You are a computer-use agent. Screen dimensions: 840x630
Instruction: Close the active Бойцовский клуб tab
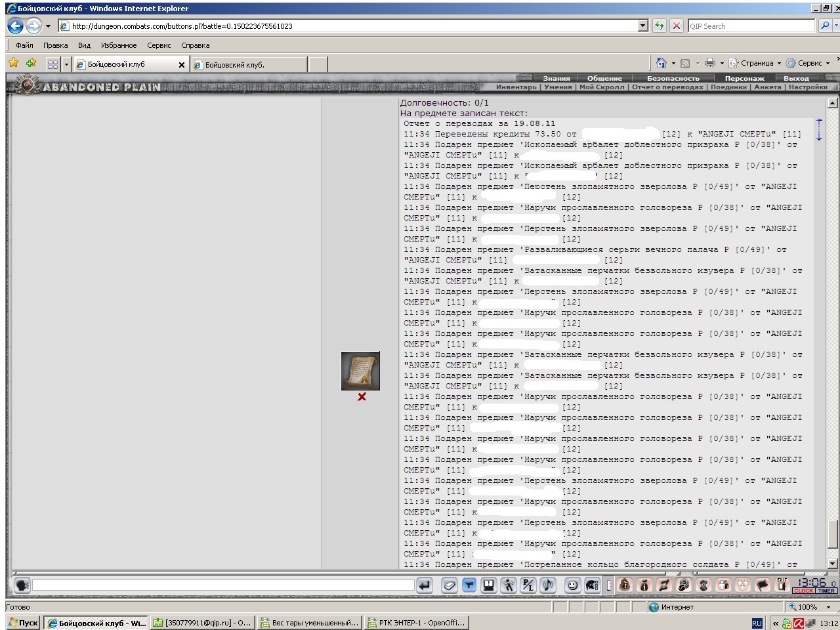[x=182, y=65]
